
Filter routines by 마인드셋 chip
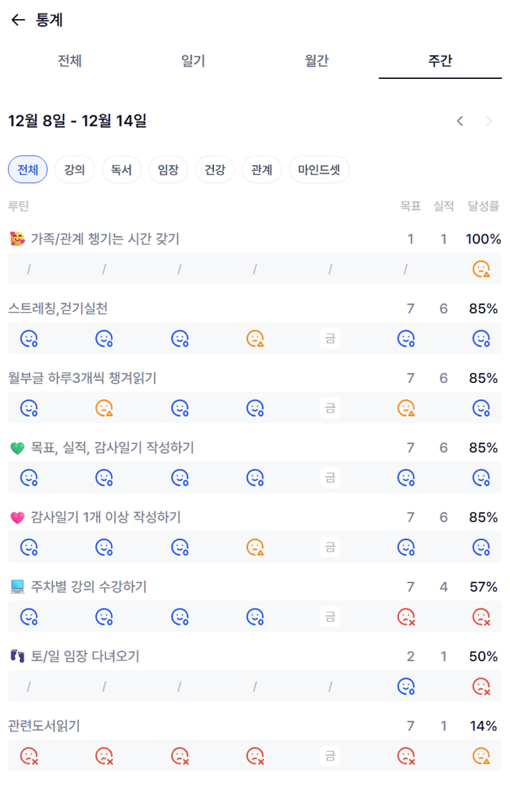tap(319, 170)
